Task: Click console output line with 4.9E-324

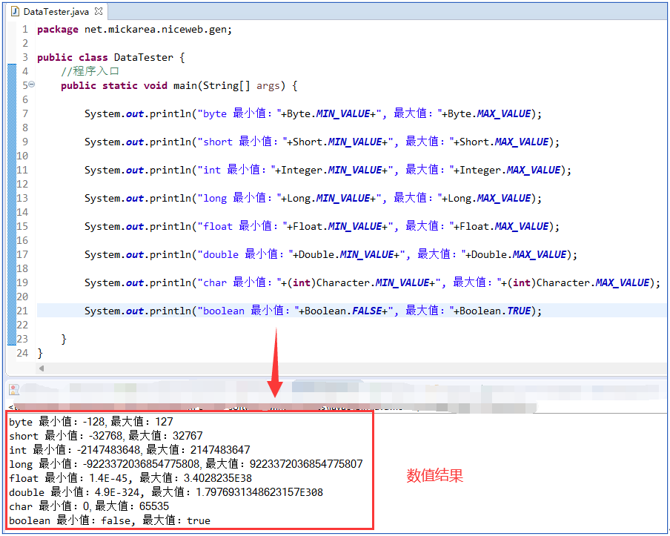Action: click(x=166, y=492)
